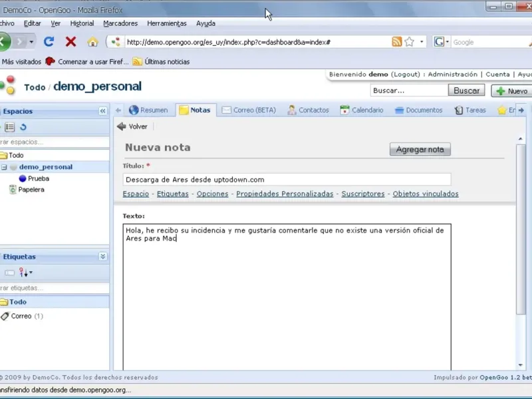Select the demo_personal workspace
Viewport: 532px width, 399px height.
click(45, 167)
